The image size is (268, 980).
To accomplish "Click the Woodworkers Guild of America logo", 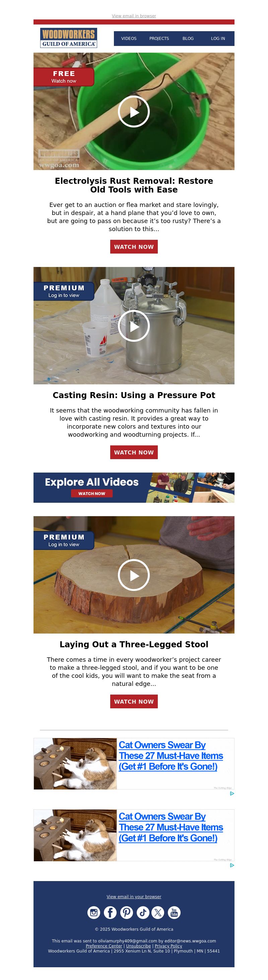I will (x=69, y=38).
